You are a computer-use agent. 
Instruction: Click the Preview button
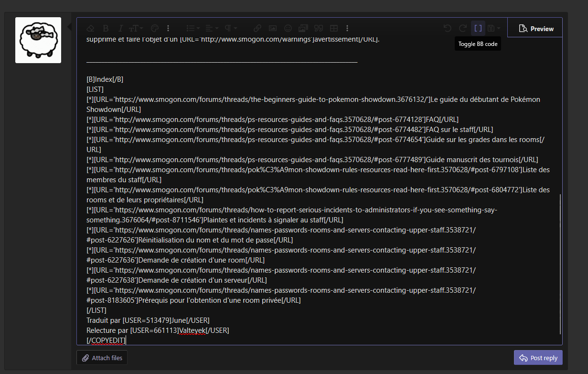point(536,29)
